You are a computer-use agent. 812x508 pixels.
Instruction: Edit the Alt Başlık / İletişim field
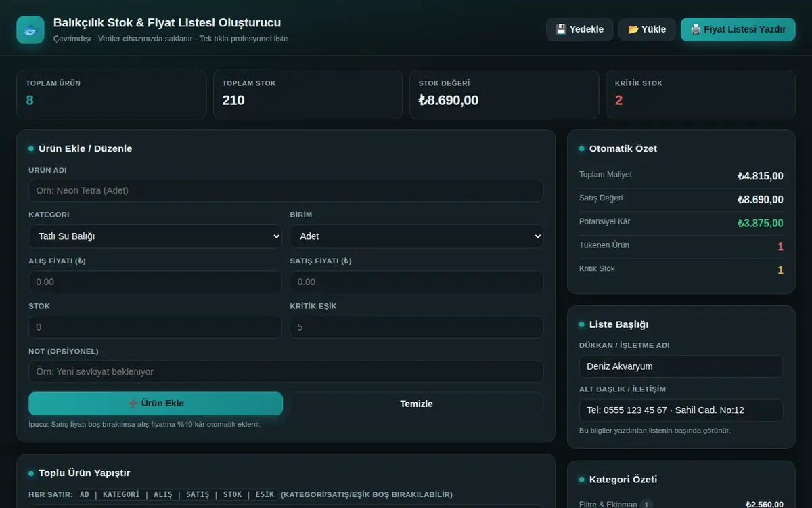click(x=681, y=410)
